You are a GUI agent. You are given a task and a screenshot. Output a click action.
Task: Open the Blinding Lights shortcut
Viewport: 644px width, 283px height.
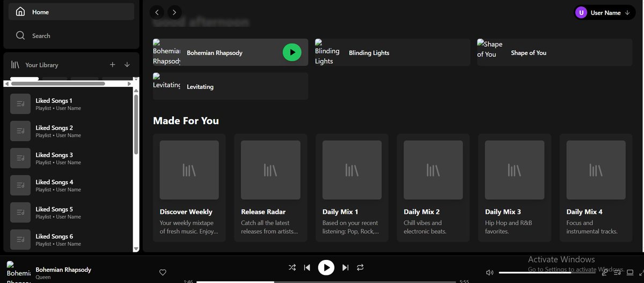392,53
